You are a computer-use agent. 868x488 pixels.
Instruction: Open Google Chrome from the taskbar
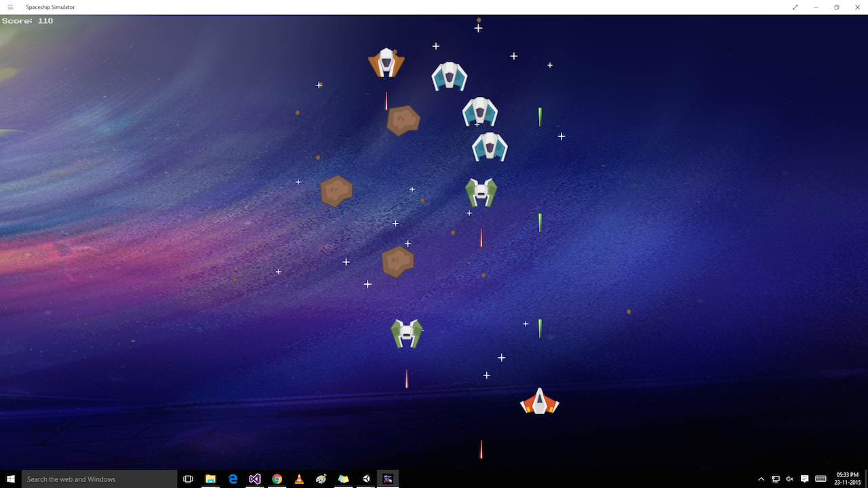point(277,479)
